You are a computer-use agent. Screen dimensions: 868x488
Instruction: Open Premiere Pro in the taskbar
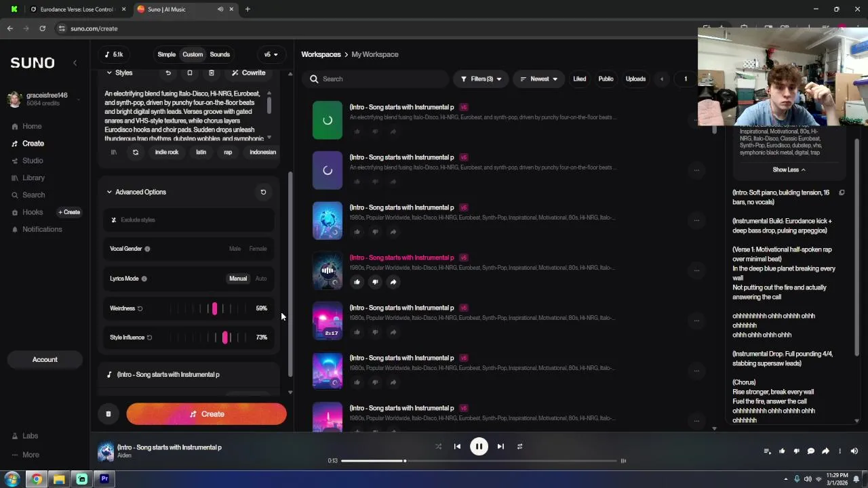(x=104, y=479)
